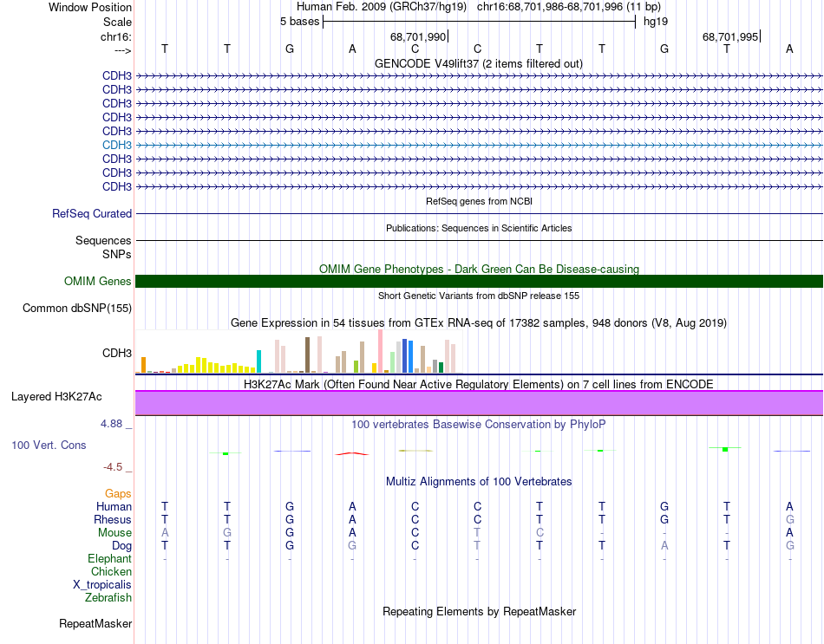Click the CDH3 label beside GTEx bar chart
Screen dimensions: 824x644
(x=117, y=353)
